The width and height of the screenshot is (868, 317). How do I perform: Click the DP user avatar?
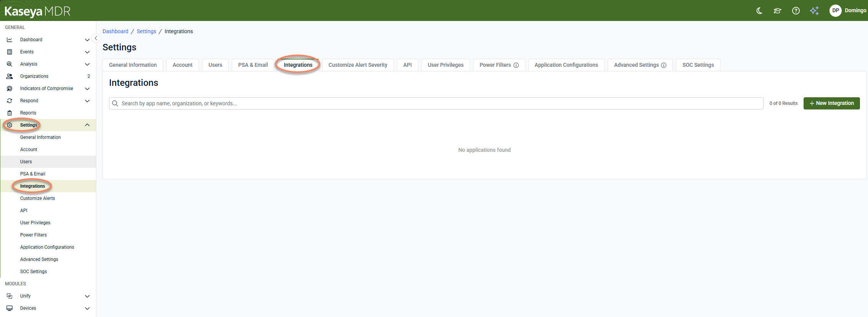coord(836,11)
